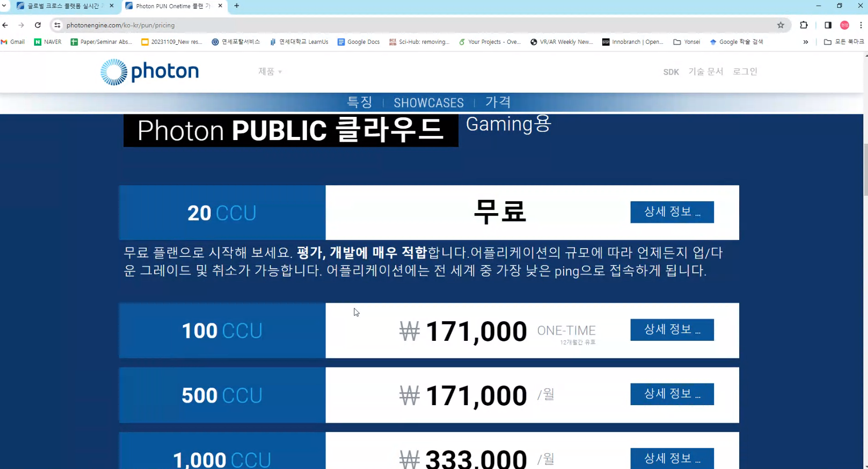This screenshot has width=868, height=469.
Task: Click 상세 정보 for 100 CCU plan
Action: point(672,329)
